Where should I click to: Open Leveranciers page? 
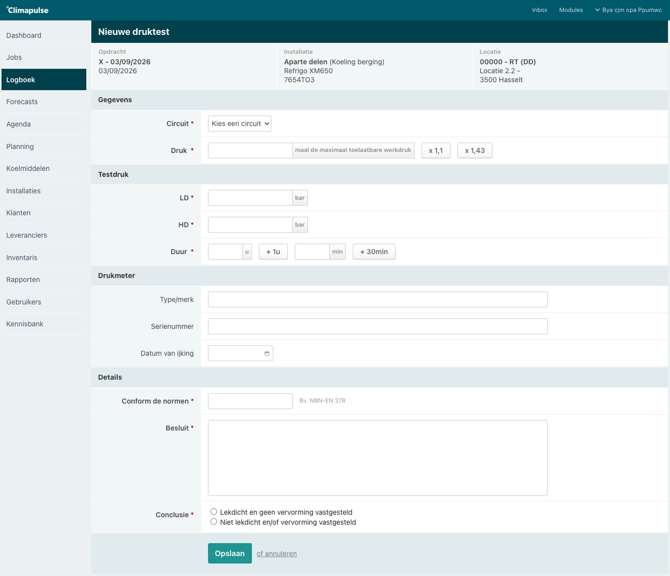43,235
